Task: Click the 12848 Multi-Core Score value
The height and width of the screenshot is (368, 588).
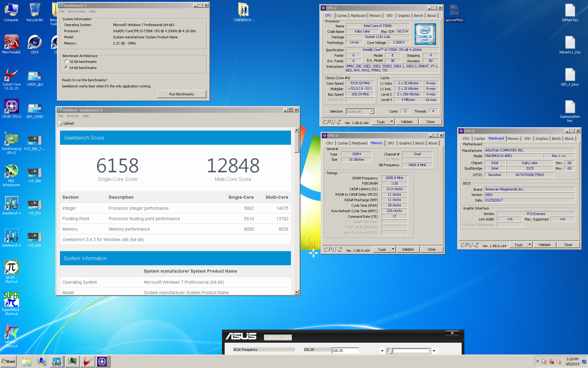Action: (x=233, y=166)
